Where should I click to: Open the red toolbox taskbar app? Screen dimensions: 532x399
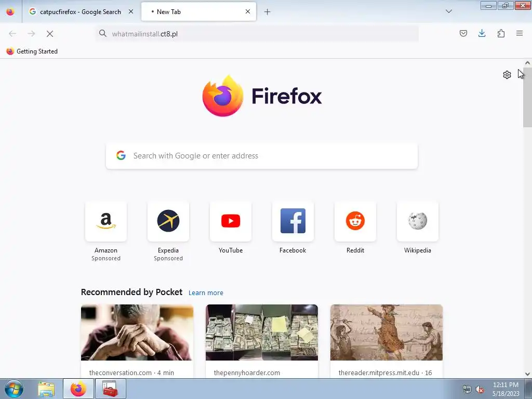(x=110, y=389)
